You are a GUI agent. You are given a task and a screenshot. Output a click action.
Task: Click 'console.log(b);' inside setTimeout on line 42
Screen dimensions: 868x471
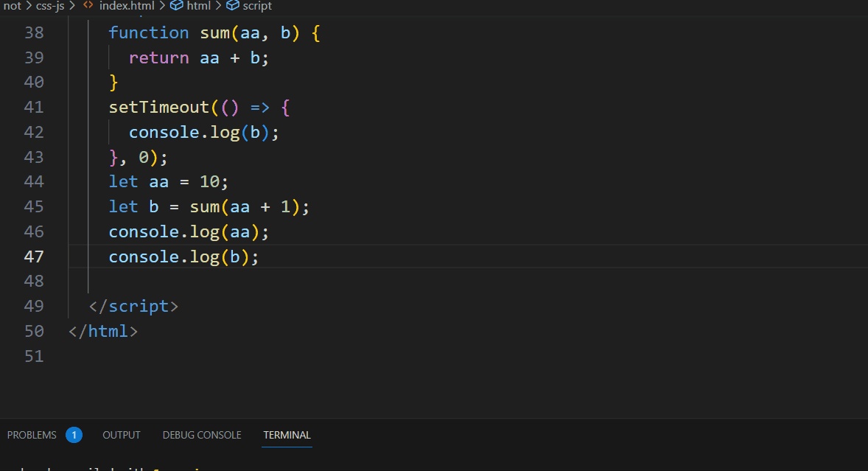point(203,132)
